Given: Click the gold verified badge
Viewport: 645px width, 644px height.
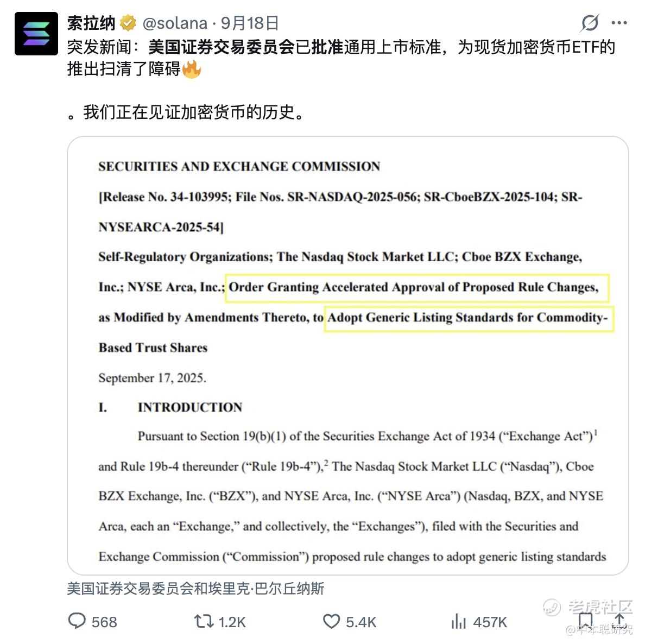Looking at the screenshot, I should tap(128, 23).
